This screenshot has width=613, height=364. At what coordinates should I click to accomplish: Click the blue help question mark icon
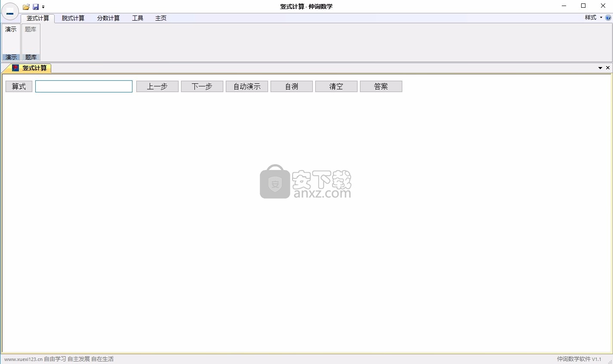pyautogui.click(x=608, y=18)
